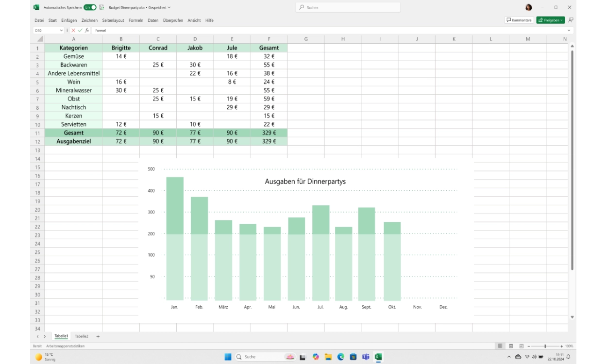The image size is (607, 364).
Task: Toggle the Automatisches Speichern switch
Action: pyautogui.click(x=90, y=7)
